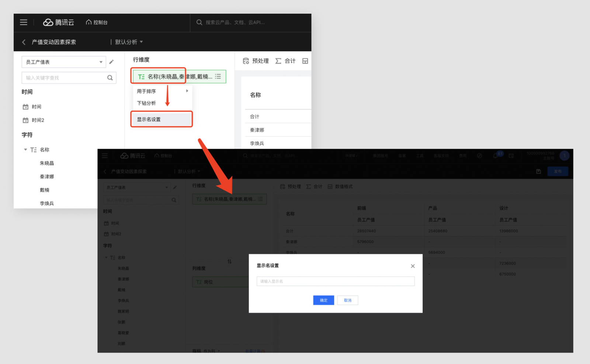Click the 前端 column header in the dimmed table
Screen dimensions: 590x364
(x=362, y=208)
